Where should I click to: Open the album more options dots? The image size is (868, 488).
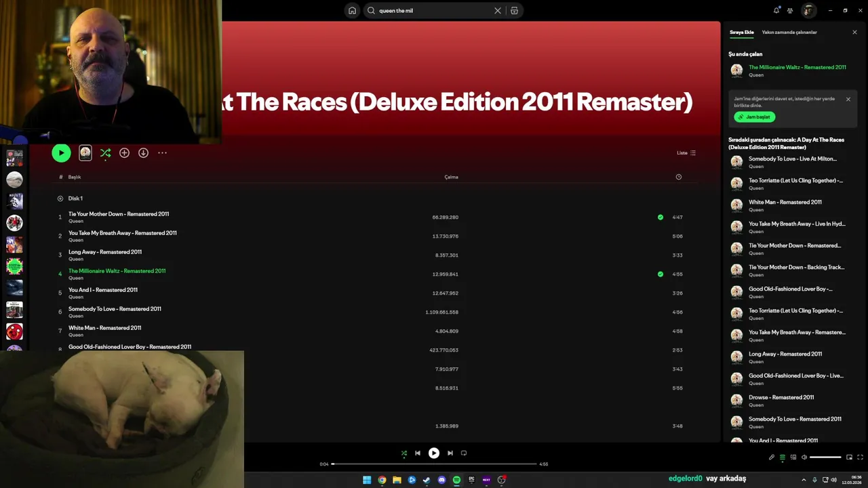[x=162, y=153]
